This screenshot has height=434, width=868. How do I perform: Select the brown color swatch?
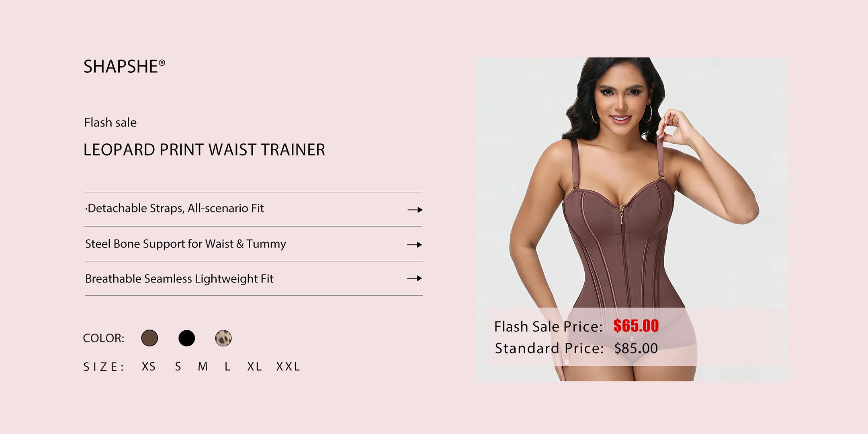pos(149,338)
